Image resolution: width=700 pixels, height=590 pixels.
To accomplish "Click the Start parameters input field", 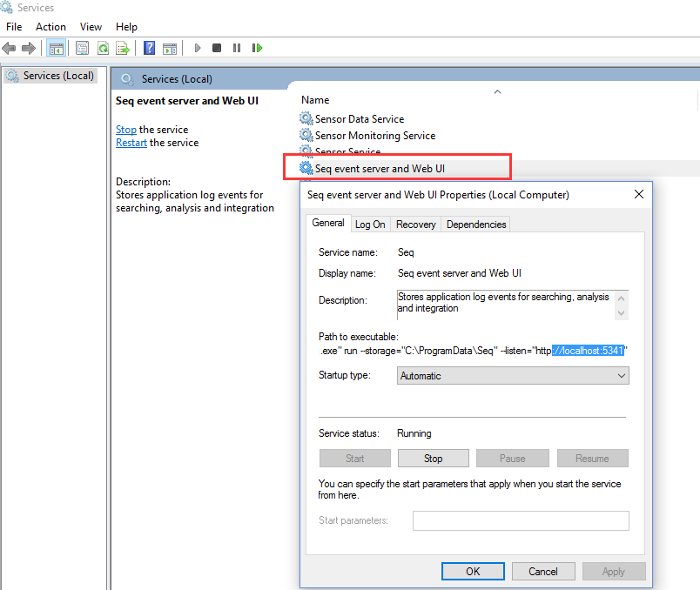I will (521, 521).
